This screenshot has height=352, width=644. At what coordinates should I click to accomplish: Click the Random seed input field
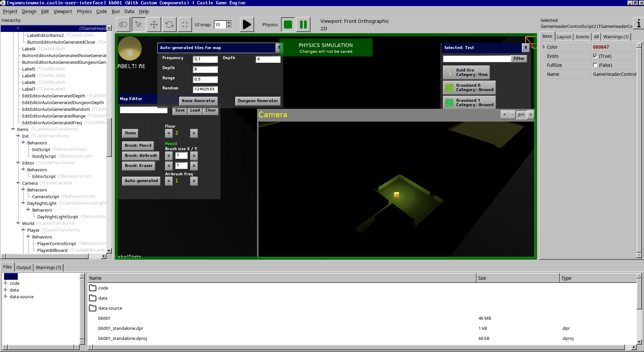[x=205, y=90]
